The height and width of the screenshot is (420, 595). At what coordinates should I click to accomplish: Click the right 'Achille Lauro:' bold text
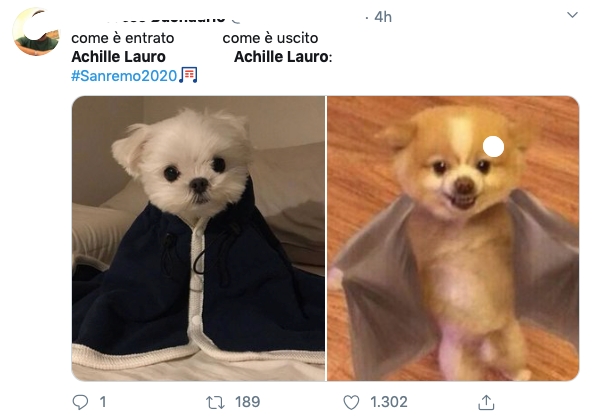pyautogui.click(x=283, y=57)
